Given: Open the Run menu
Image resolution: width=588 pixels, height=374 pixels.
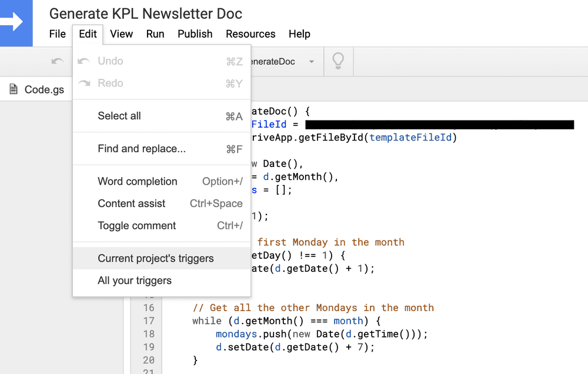Looking at the screenshot, I should 155,34.
